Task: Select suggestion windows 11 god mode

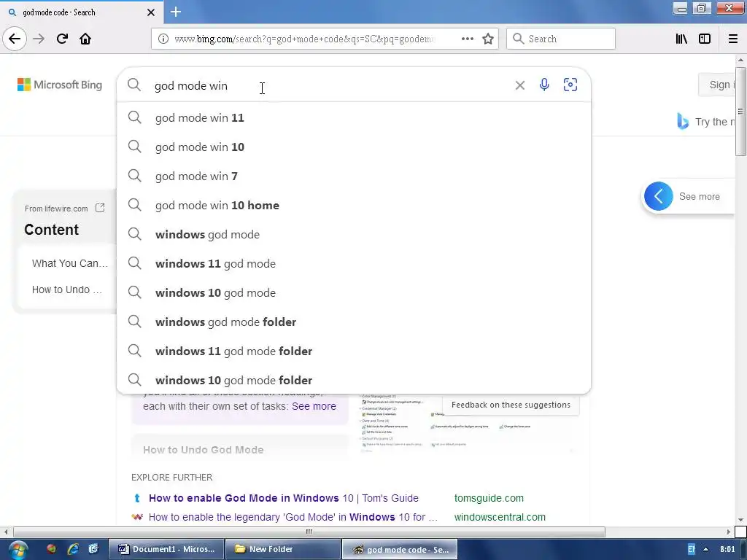Action: coord(354,263)
